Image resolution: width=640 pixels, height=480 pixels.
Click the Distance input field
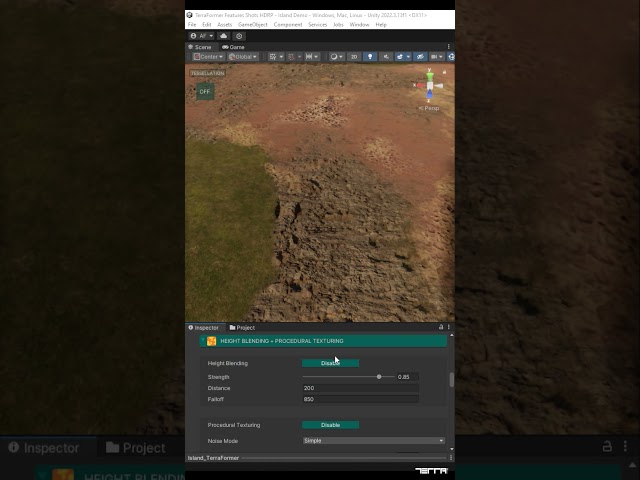360,388
